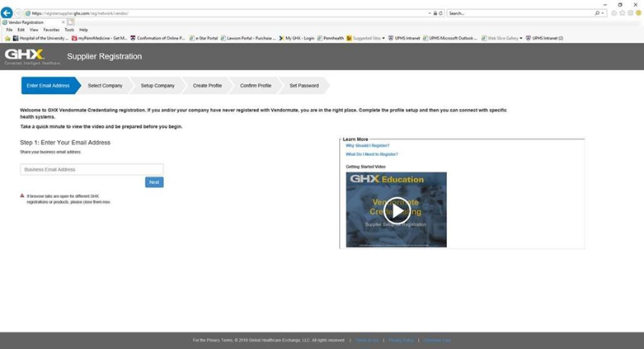Open the address bar autocomplete dropdown arrow
The width and height of the screenshot is (644, 349).
point(430,13)
